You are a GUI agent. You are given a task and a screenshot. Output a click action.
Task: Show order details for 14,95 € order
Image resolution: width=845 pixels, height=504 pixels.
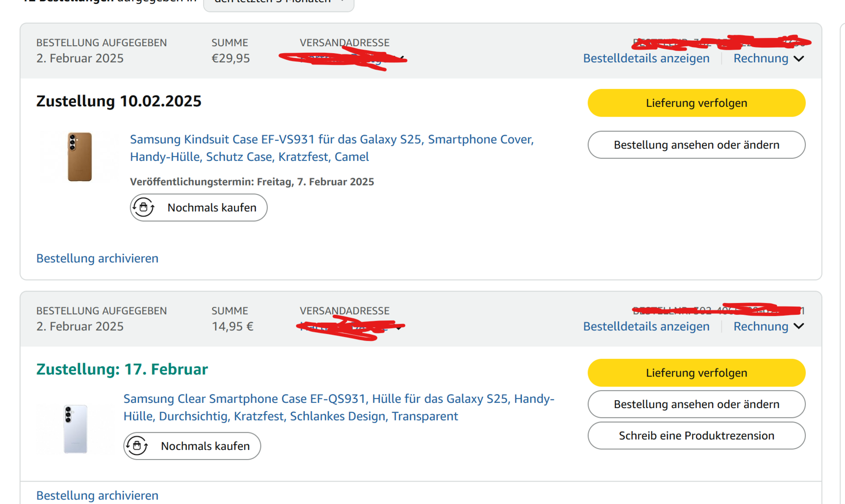tap(646, 326)
